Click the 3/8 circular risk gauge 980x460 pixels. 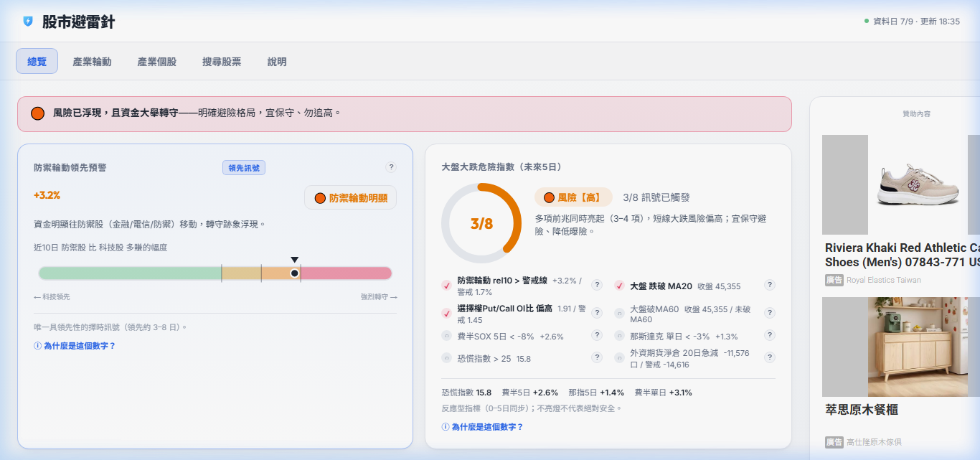pos(481,223)
